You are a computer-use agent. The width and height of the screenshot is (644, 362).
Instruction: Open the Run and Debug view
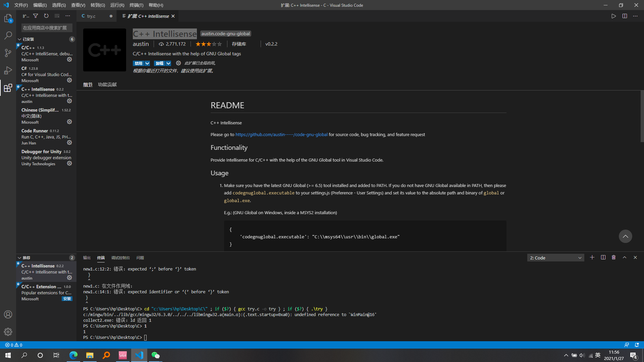8,70
